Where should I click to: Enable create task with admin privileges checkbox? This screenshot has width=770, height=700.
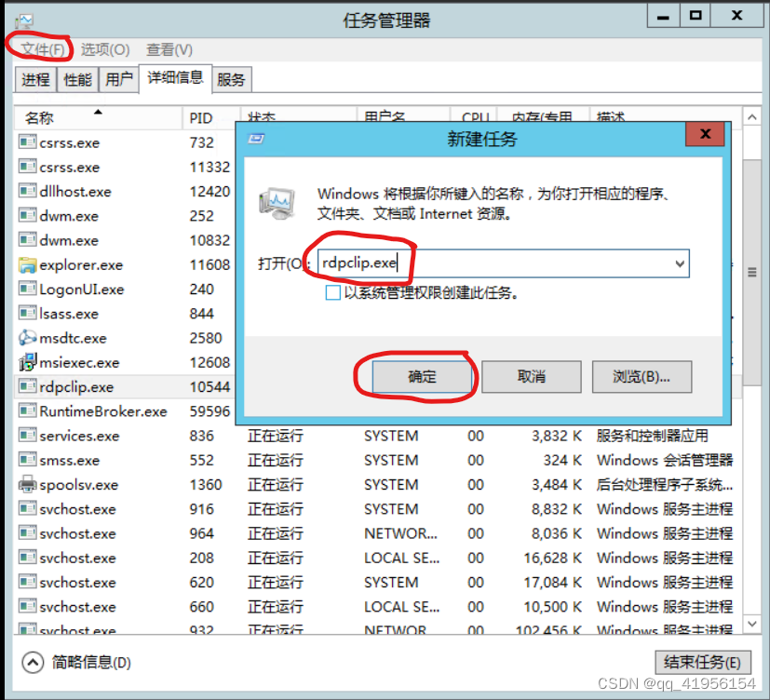point(333,293)
